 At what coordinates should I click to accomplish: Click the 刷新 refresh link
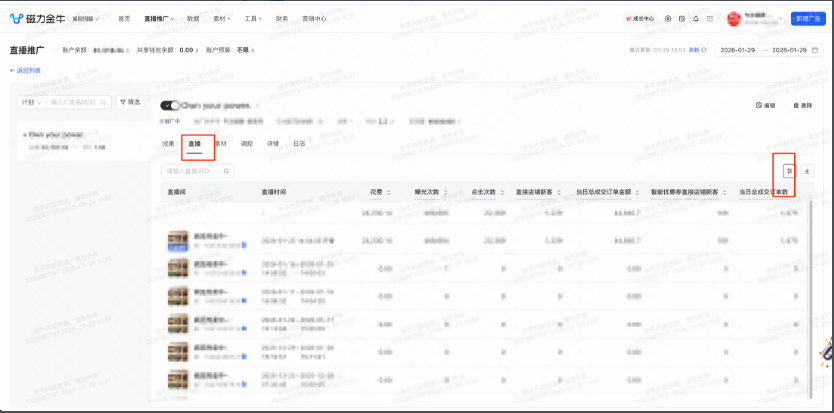pos(698,50)
